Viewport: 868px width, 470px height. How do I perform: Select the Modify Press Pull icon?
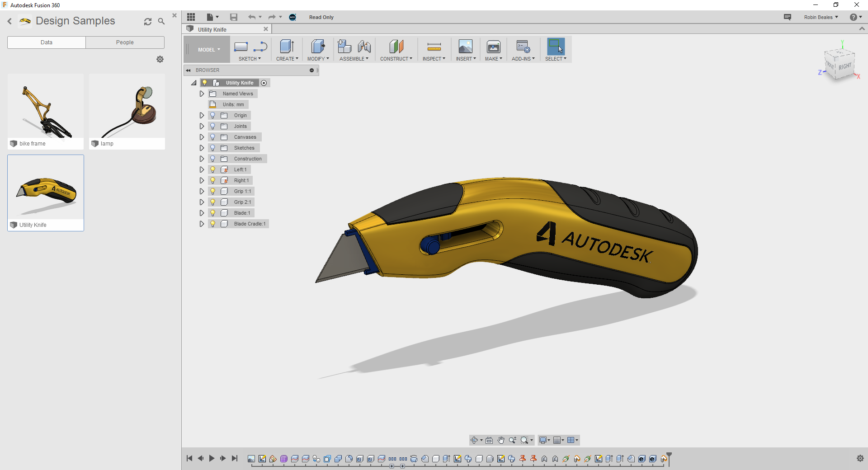[318, 47]
